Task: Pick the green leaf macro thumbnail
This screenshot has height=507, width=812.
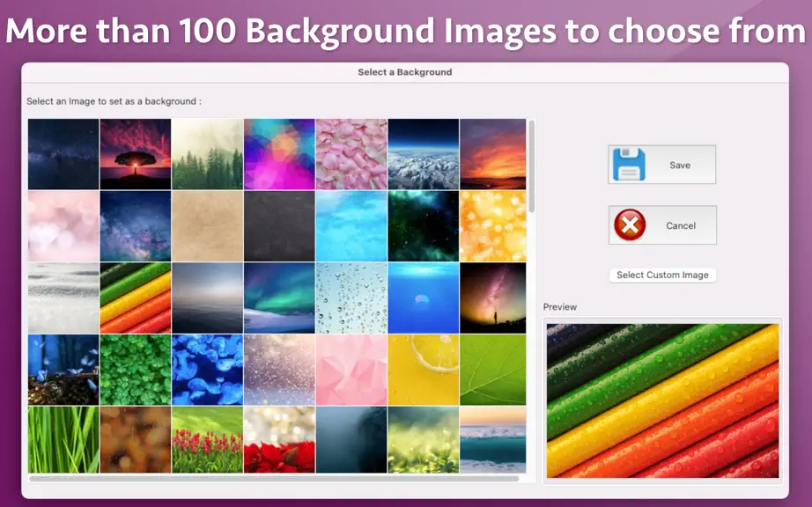Action: (492, 370)
